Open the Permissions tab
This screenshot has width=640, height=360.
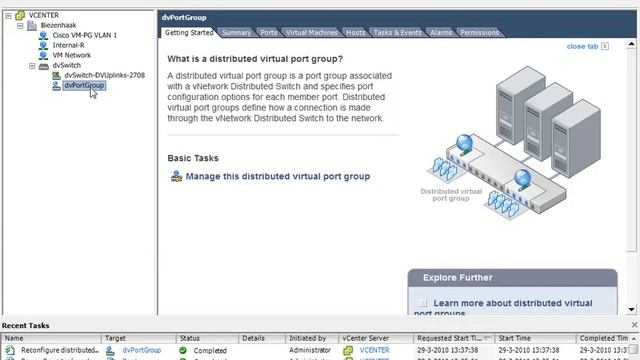click(x=480, y=33)
